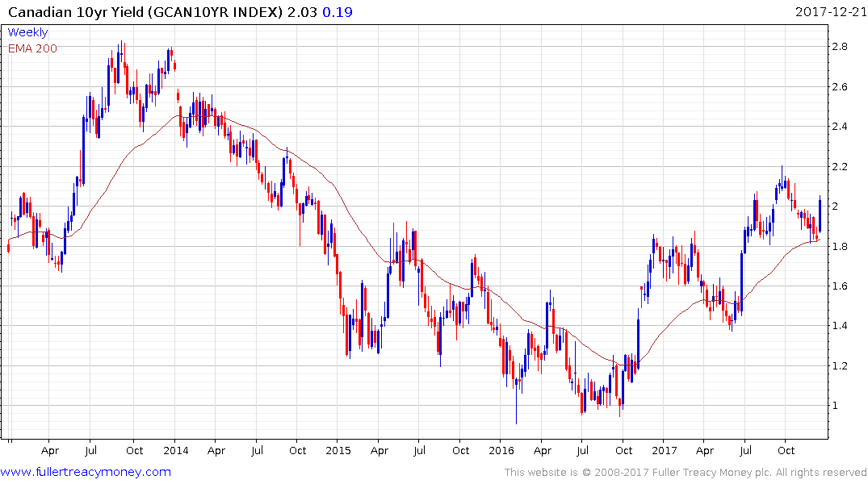Screen dimensions: 868x484
Task: Click the 2.8 level on the yield axis
Action: 840,47
